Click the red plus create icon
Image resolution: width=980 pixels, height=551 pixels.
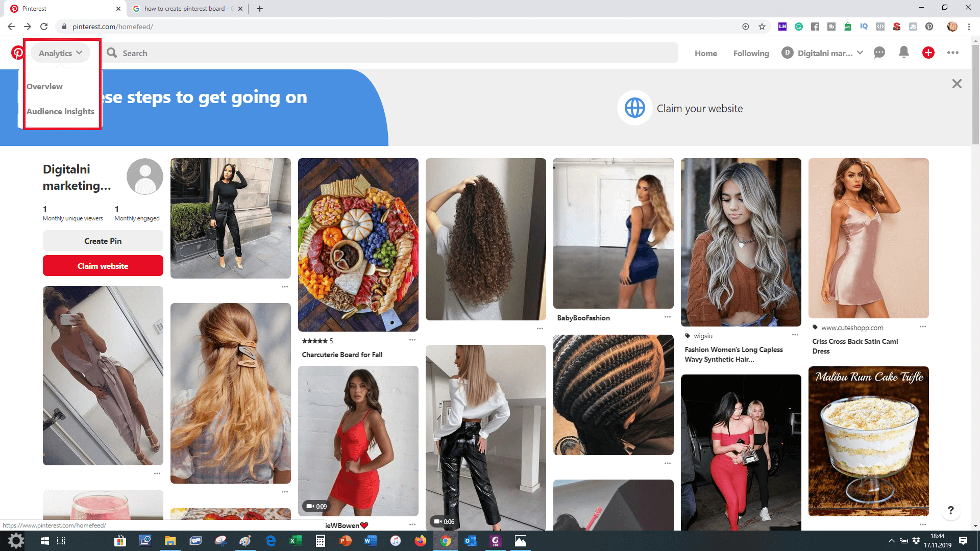[x=928, y=53]
